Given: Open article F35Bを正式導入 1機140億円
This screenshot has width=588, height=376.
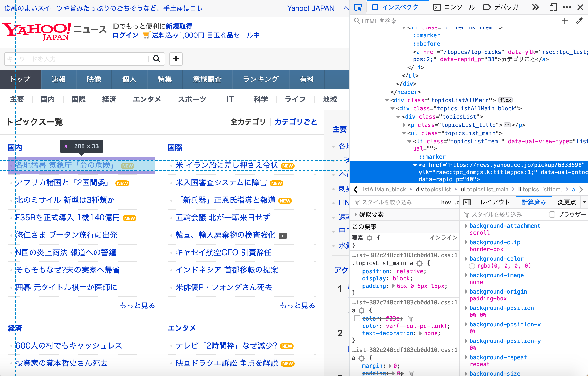Looking at the screenshot, I should (67, 218).
